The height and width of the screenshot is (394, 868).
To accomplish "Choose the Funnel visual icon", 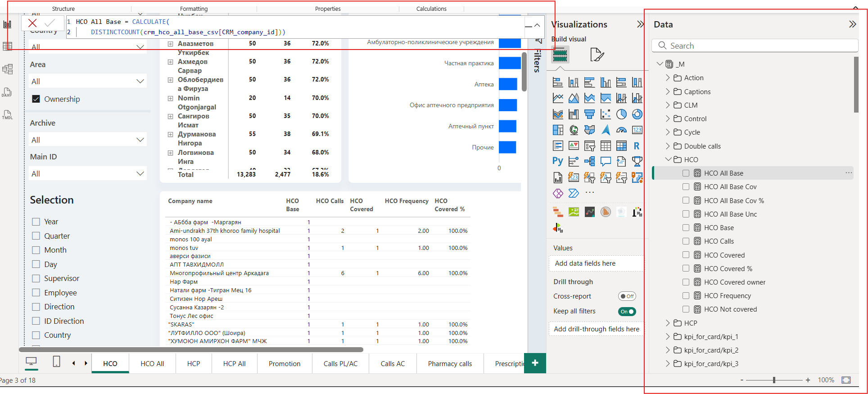I will coord(589,114).
